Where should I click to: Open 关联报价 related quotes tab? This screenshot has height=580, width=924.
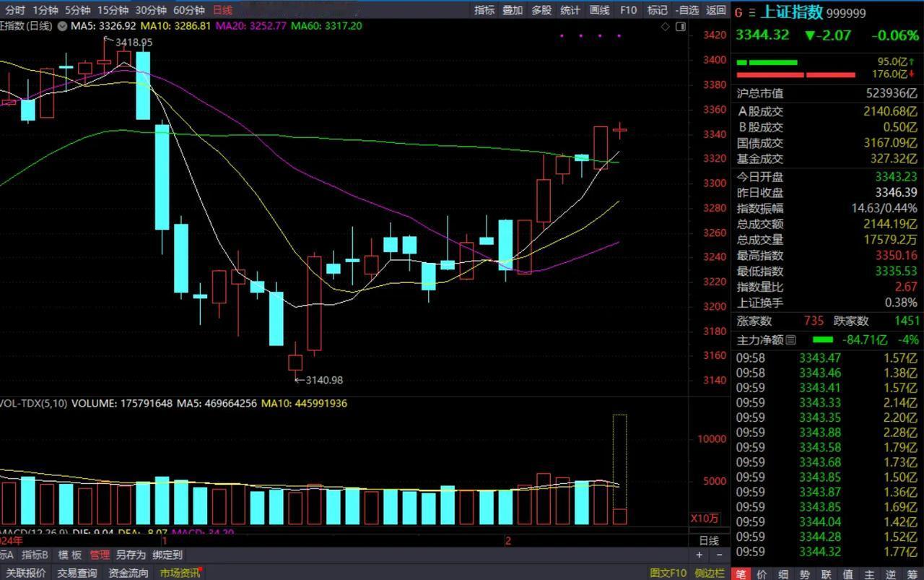[x=25, y=573]
